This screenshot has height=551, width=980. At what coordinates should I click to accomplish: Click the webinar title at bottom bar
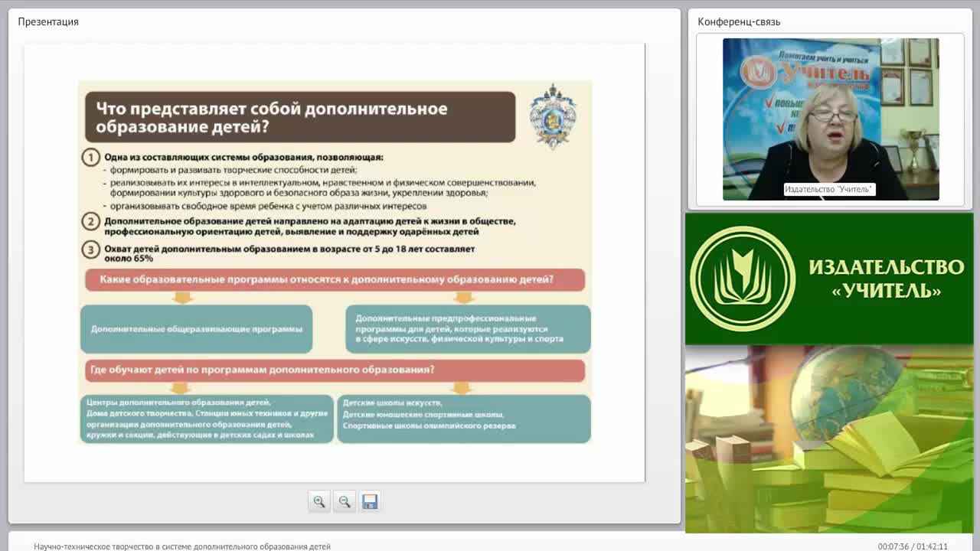point(182,546)
